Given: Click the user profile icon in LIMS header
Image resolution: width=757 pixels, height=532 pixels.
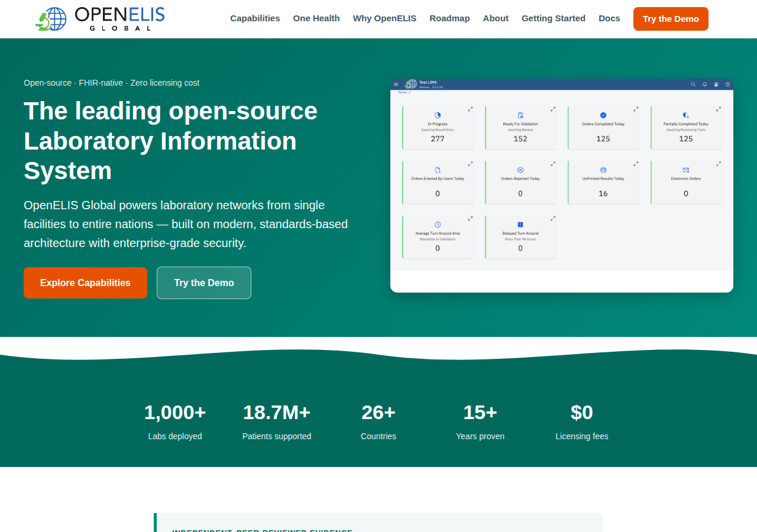Looking at the screenshot, I should (716, 84).
